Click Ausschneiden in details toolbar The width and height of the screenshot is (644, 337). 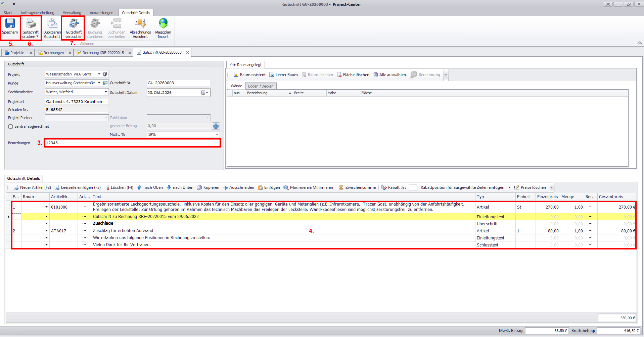pos(238,187)
